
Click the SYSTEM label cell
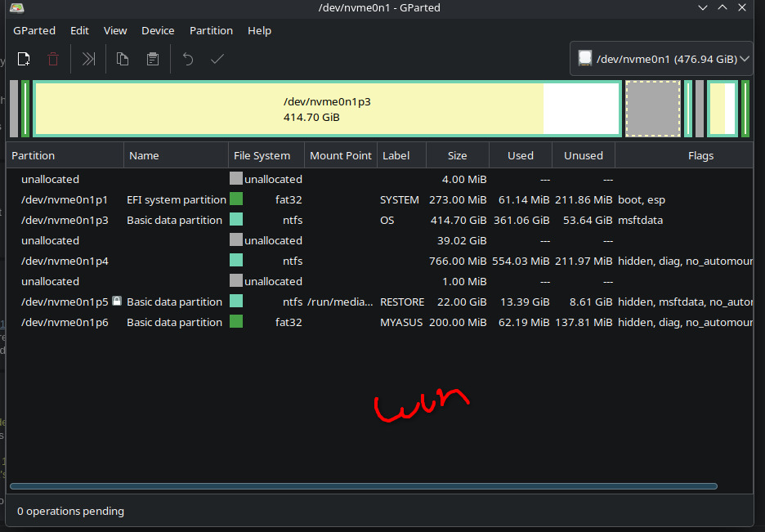400,200
